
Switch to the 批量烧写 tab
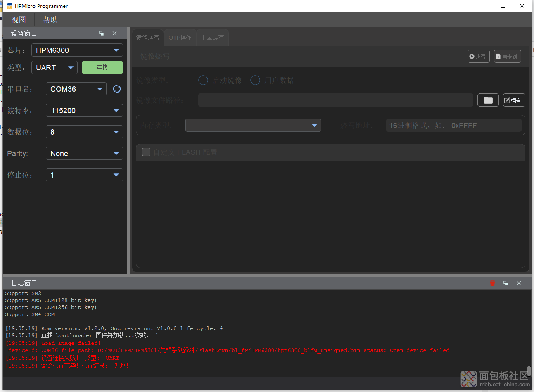212,38
